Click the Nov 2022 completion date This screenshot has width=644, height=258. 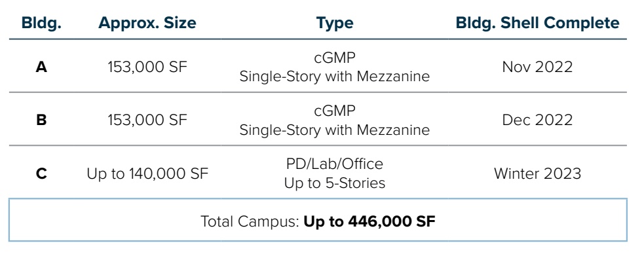coord(537,67)
